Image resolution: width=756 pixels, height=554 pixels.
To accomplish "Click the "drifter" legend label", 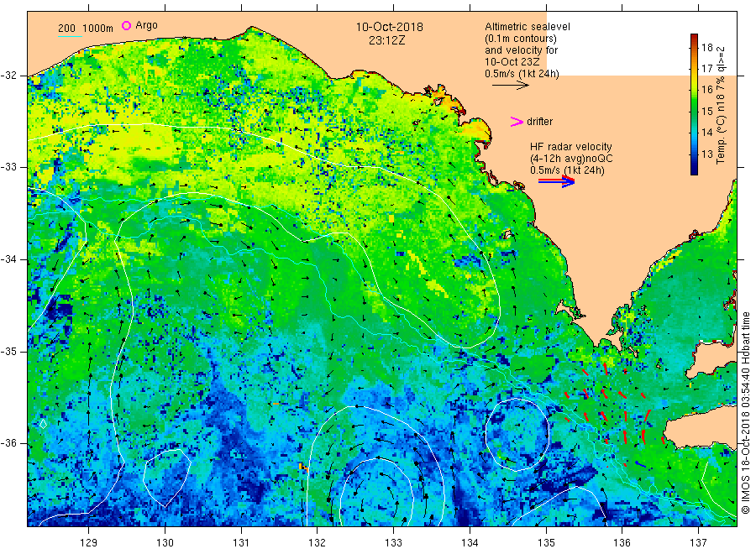I will coord(539,122).
